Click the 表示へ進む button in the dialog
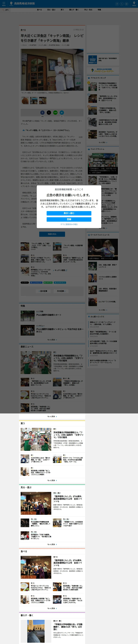 click(69, 213)
